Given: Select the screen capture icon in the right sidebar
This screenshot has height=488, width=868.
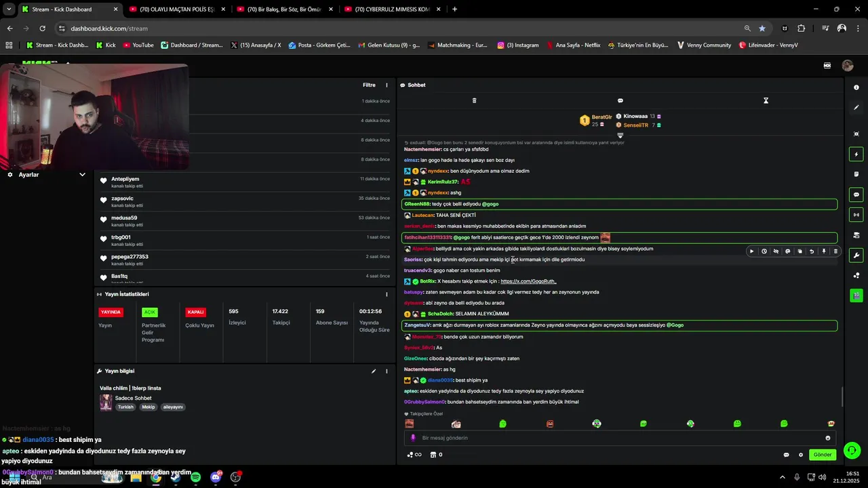Looking at the screenshot, I should (x=856, y=134).
